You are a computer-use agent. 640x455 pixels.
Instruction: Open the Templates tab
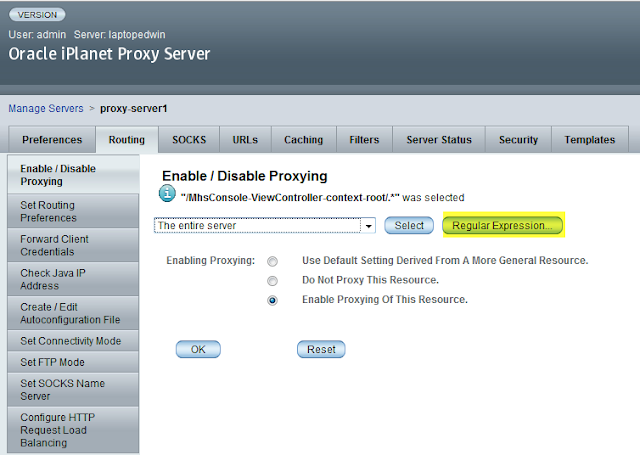pyautogui.click(x=590, y=140)
